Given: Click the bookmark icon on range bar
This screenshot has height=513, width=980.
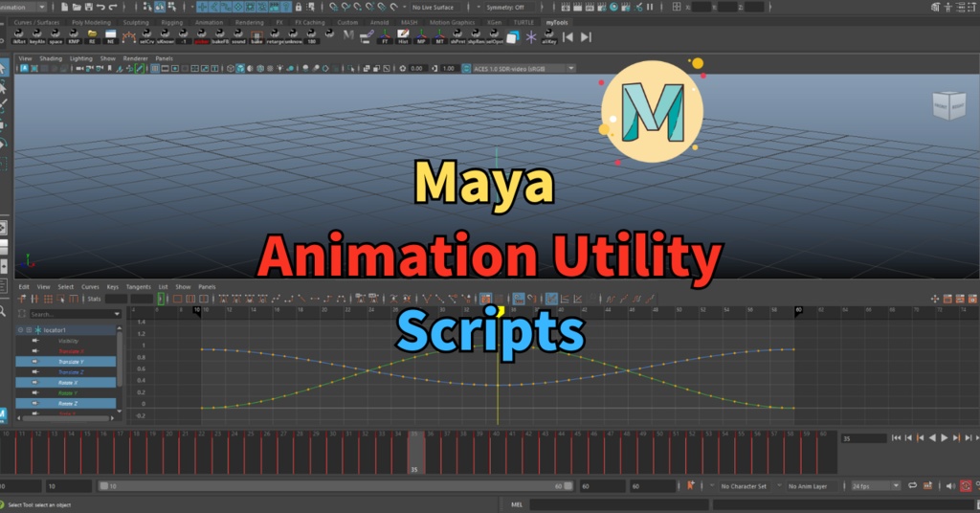Looking at the screenshot, I should click(691, 485).
